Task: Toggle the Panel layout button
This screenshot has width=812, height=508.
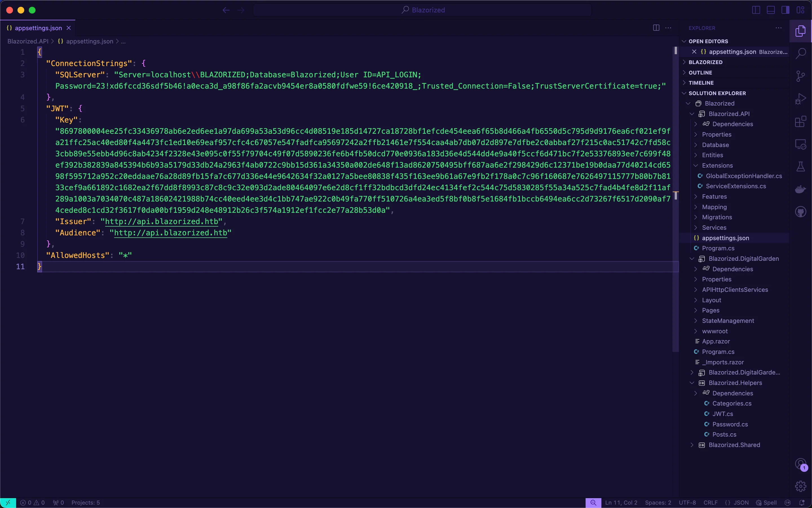Action: pyautogui.click(x=771, y=10)
